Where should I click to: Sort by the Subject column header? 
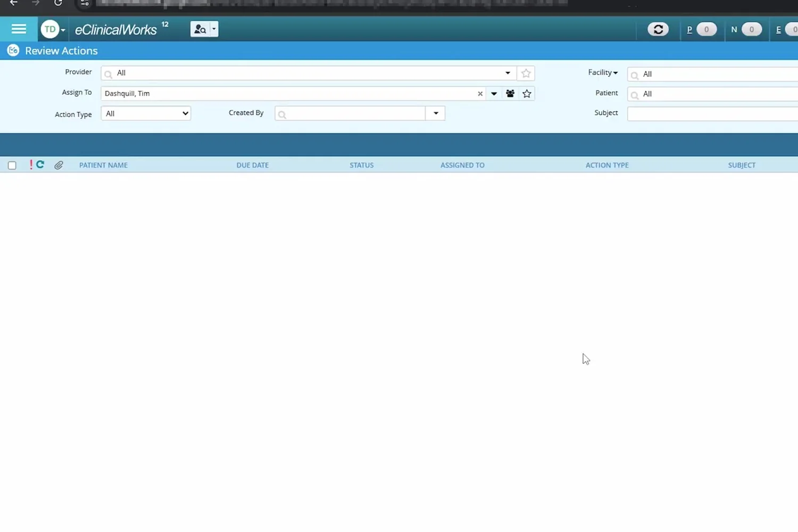pos(742,165)
